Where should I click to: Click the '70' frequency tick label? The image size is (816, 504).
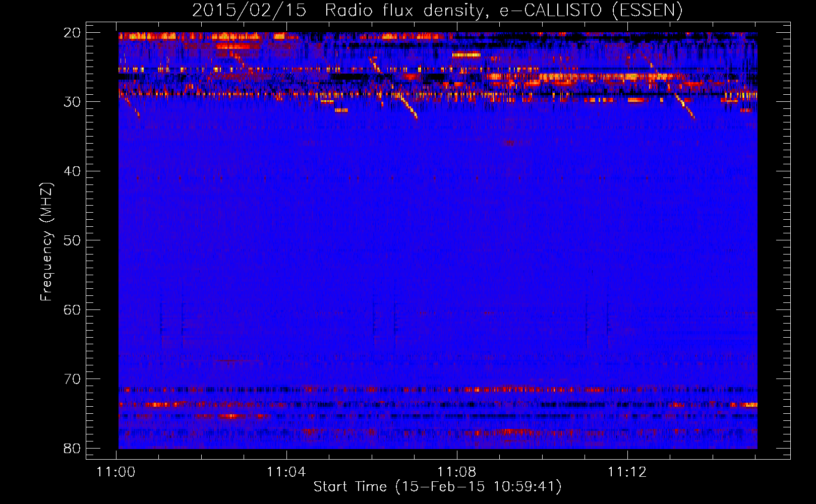click(x=72, y=379)
